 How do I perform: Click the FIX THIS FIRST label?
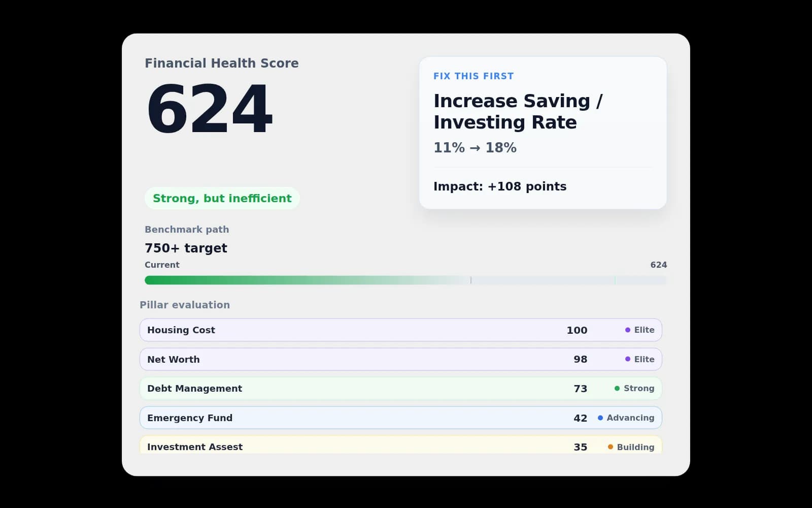pos(473,76)
